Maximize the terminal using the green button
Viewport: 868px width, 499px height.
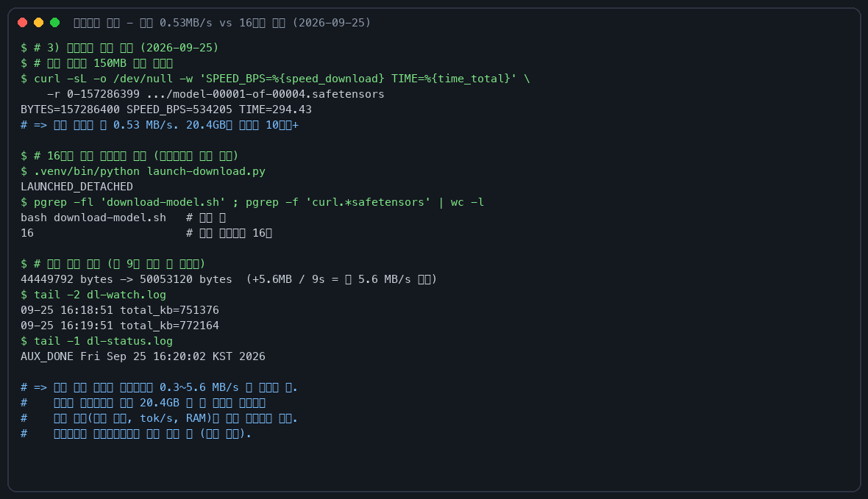(x=55, y=23)
